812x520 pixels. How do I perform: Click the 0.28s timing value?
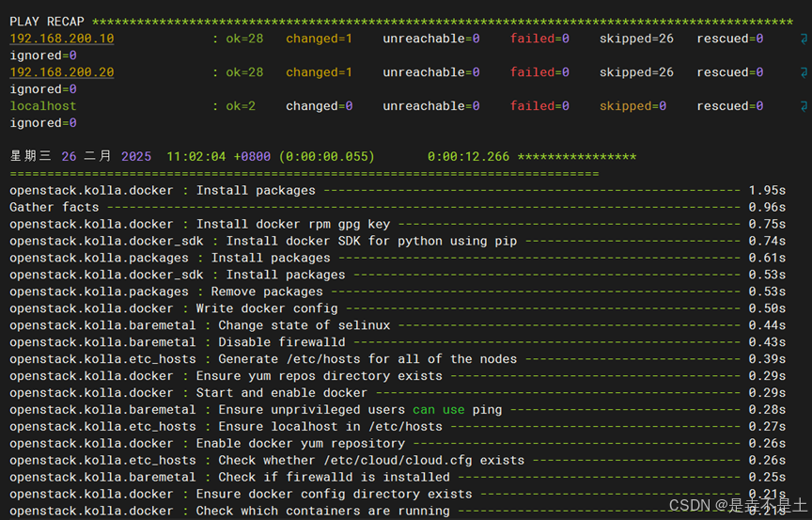(x=767, y=410)
